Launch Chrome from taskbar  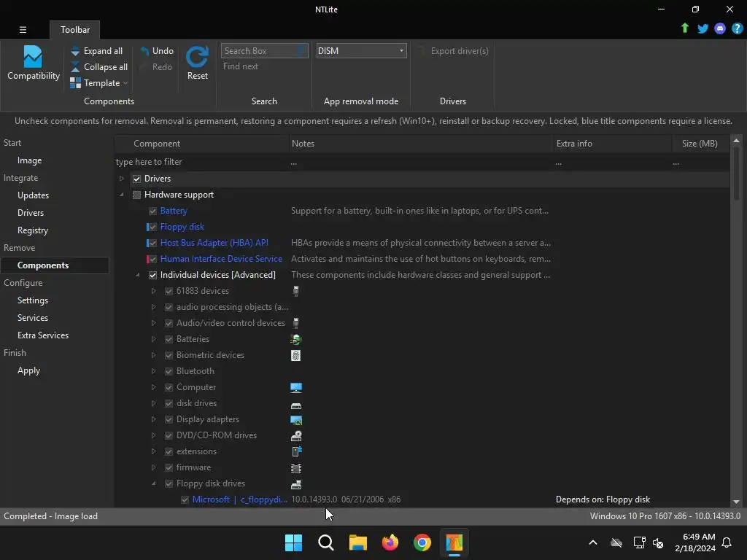pos(422,542)
